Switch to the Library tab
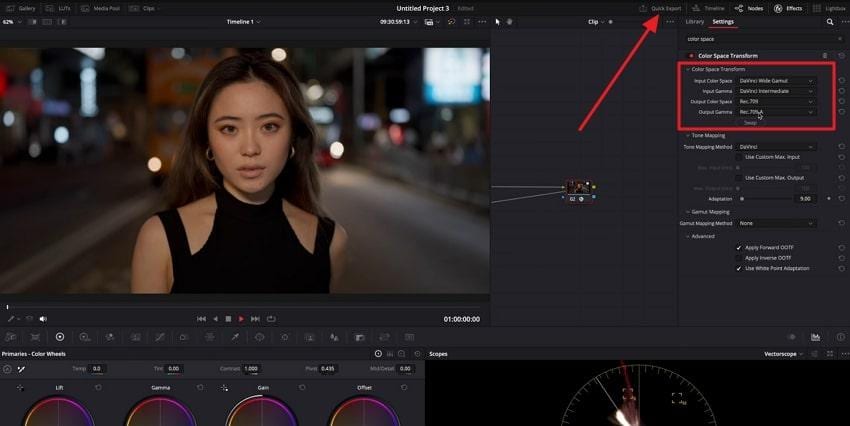Viewport: 850px width, 426px height. [x=694, y=22]
